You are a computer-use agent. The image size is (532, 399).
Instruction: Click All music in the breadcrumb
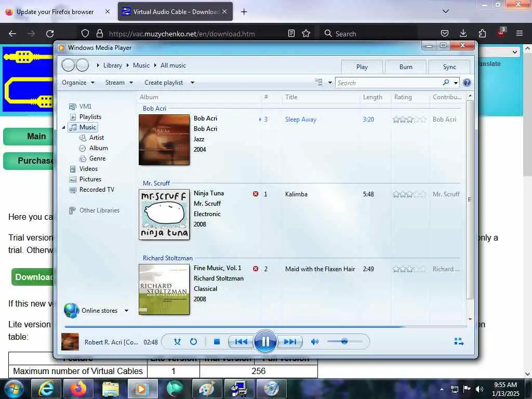click(173, 65)
